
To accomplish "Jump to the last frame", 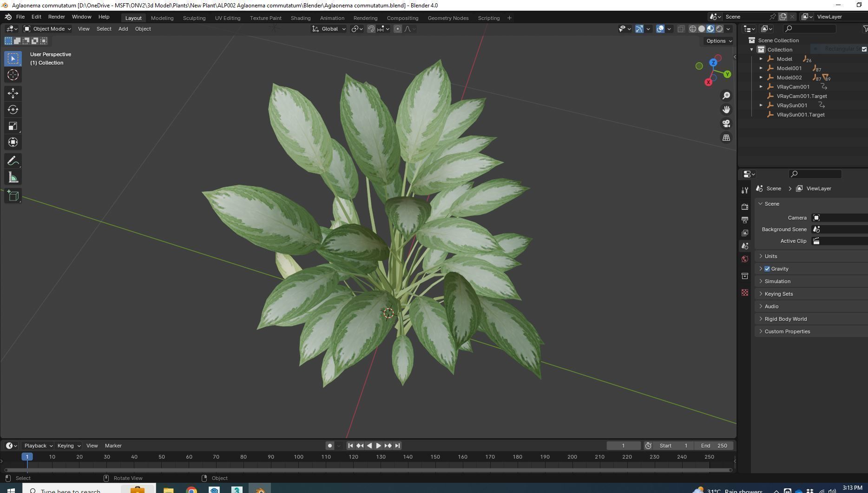I will (397, 446).
